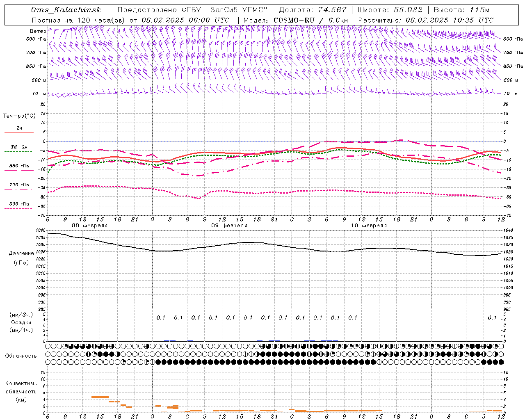Image resolution: width=525 pixels, height=420 pixels.
Task: Click the Долгота: 74.567 header field
Action: coord(313,10)
